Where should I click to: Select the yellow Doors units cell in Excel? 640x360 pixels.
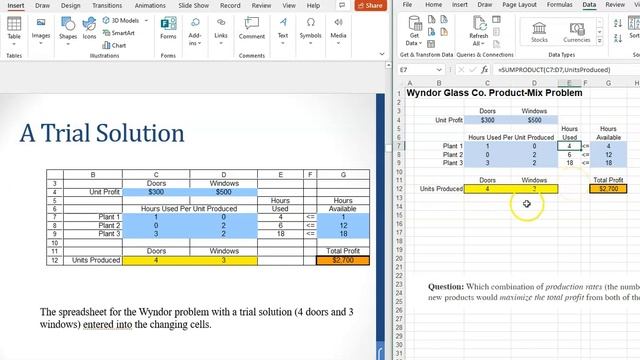[487, 189]
